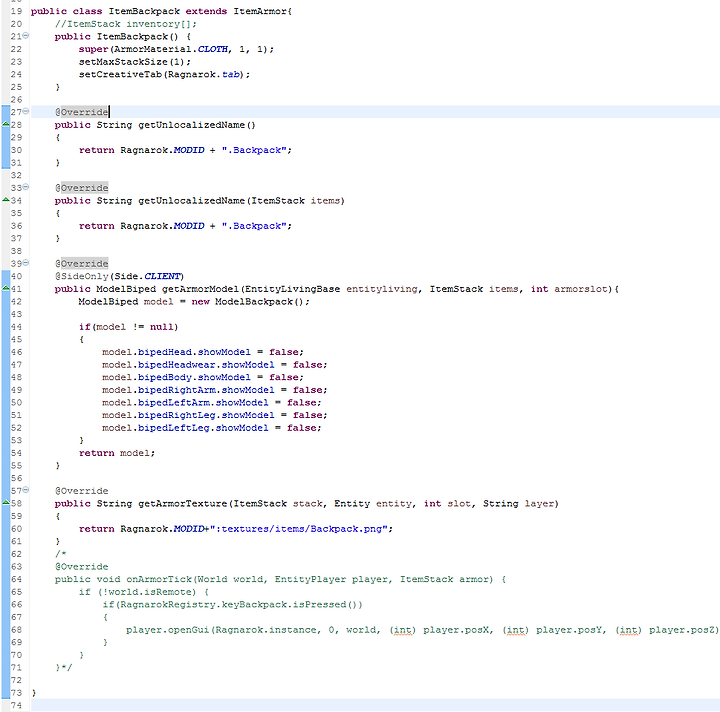
Task: Click line number 44 in the gutter
Action: (x=16, y=327)
